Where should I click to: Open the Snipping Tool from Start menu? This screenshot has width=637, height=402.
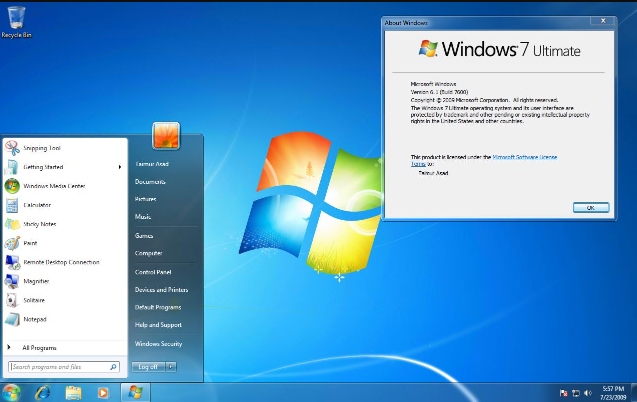click(x=41, y=148)
